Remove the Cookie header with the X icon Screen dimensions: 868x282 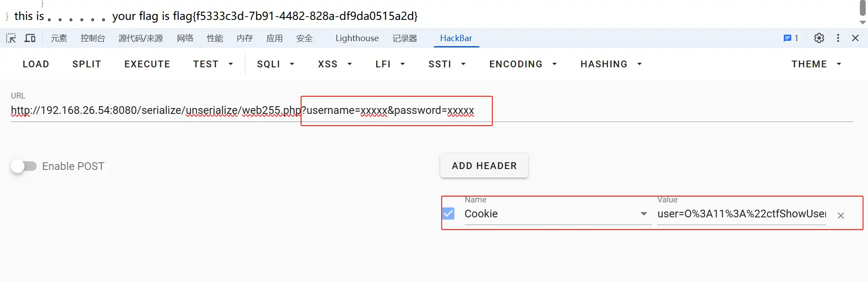coord(840,216)
